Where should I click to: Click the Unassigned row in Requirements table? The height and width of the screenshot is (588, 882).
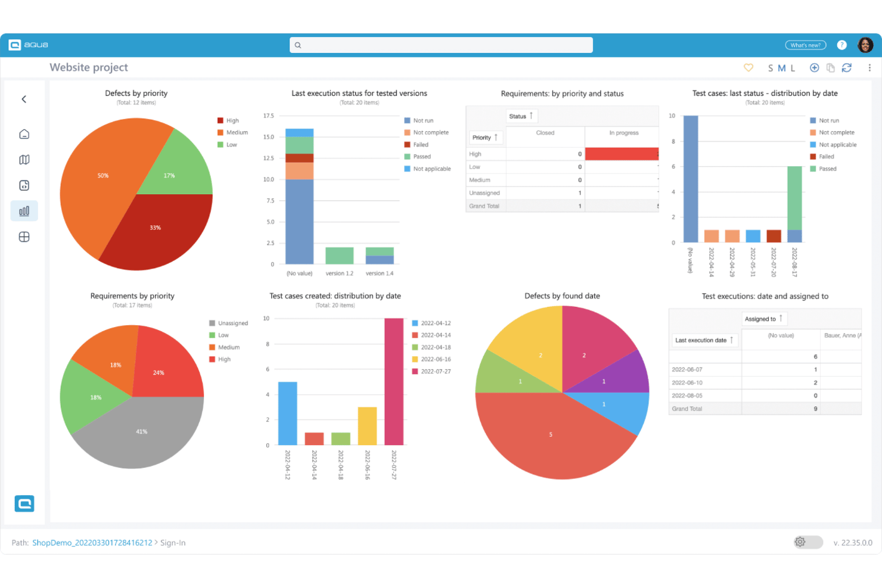tap(562, 193)
